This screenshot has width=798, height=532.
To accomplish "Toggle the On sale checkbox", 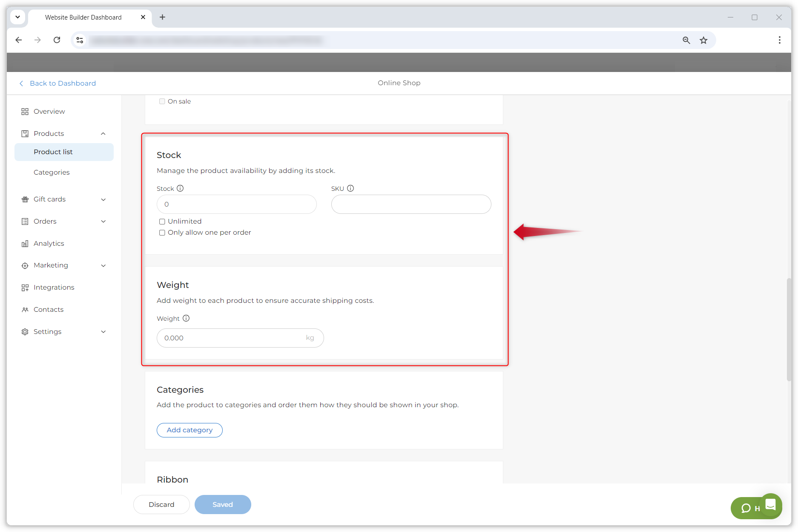I will point(162,101).
